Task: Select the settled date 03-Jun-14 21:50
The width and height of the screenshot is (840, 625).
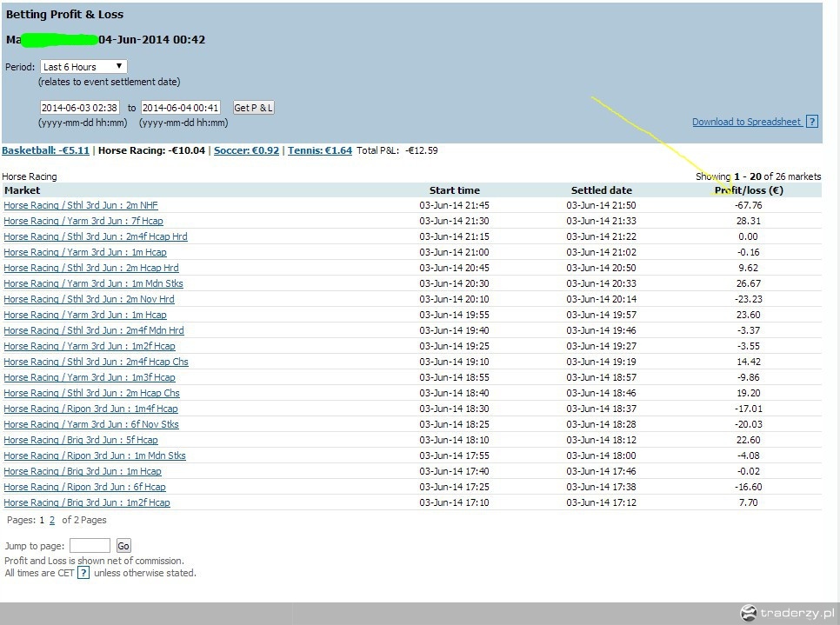Action: tap(601, 205)
